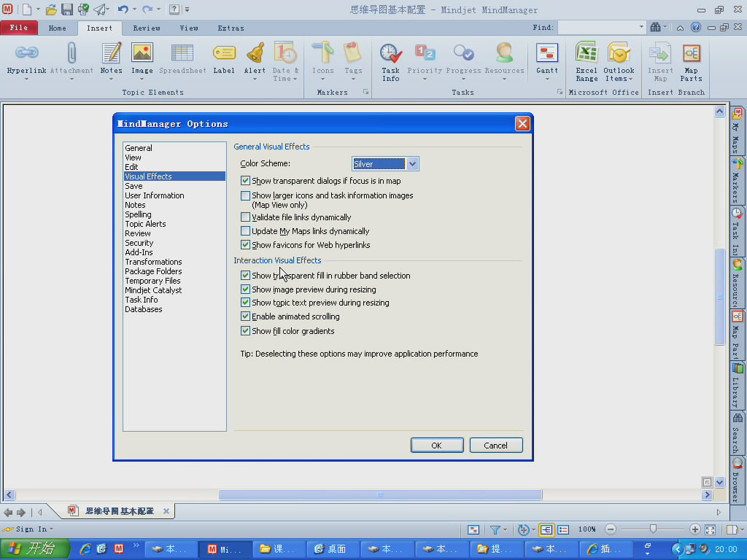Image resolution: width=747 pixels, height=560 pixels.
Task: Expand the Outlook Items dropdown arrow
Action: [x=631, y=79]
